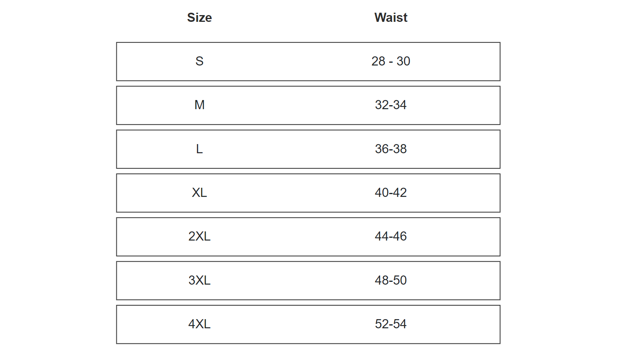
Task: Click the Waist column header
Action: [391, 17]
